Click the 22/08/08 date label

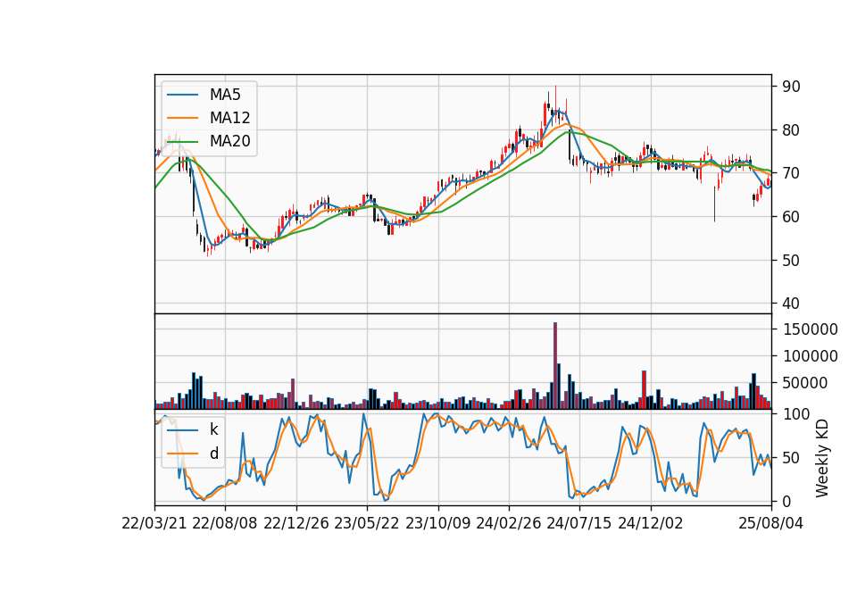(x=225, y=523)
